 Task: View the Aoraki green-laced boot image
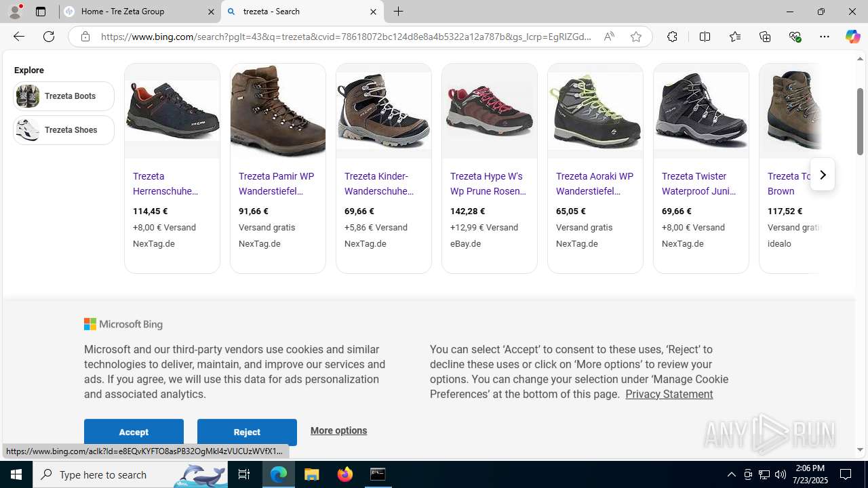click(x=595, y=111)
